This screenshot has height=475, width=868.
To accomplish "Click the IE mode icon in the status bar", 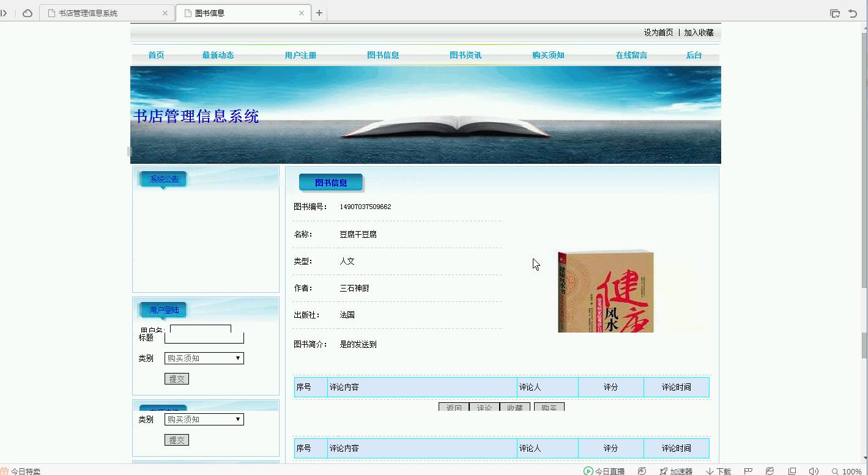I will click(770, 471).
